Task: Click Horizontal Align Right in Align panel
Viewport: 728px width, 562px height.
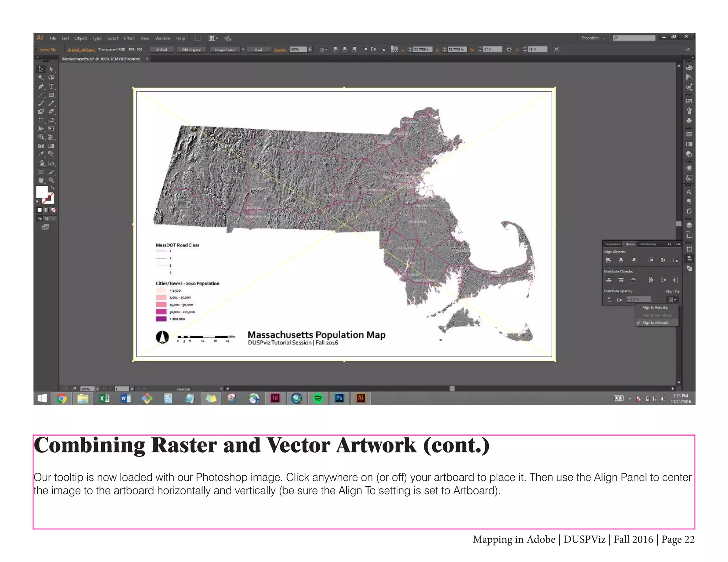Action: 633,260
